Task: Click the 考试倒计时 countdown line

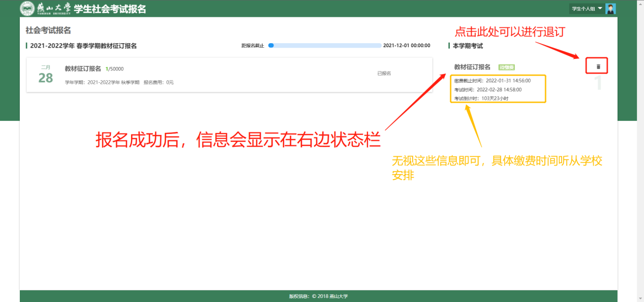Action: pyautogui.click(x=481, y=98)
